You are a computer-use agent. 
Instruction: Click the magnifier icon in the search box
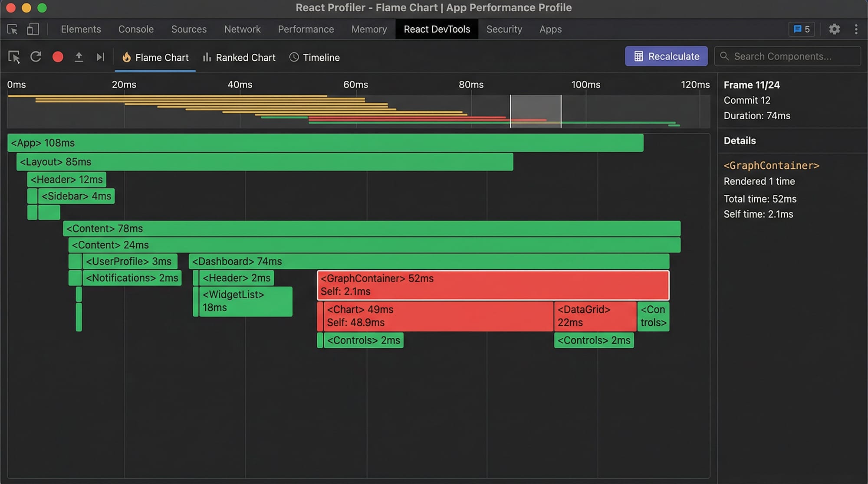click(x=724, y=56)
